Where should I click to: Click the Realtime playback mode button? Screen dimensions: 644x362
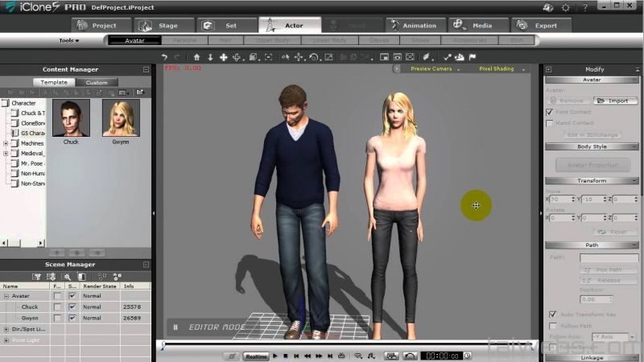point(256,356)
